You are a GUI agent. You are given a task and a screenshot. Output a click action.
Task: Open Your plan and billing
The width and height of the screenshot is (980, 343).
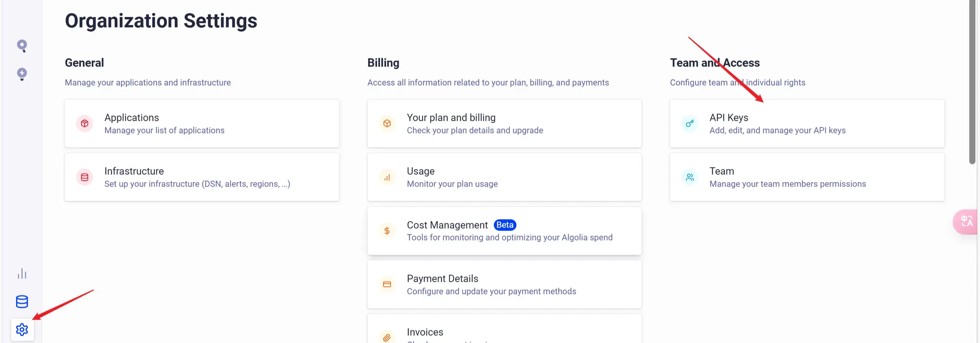point(504,124)
